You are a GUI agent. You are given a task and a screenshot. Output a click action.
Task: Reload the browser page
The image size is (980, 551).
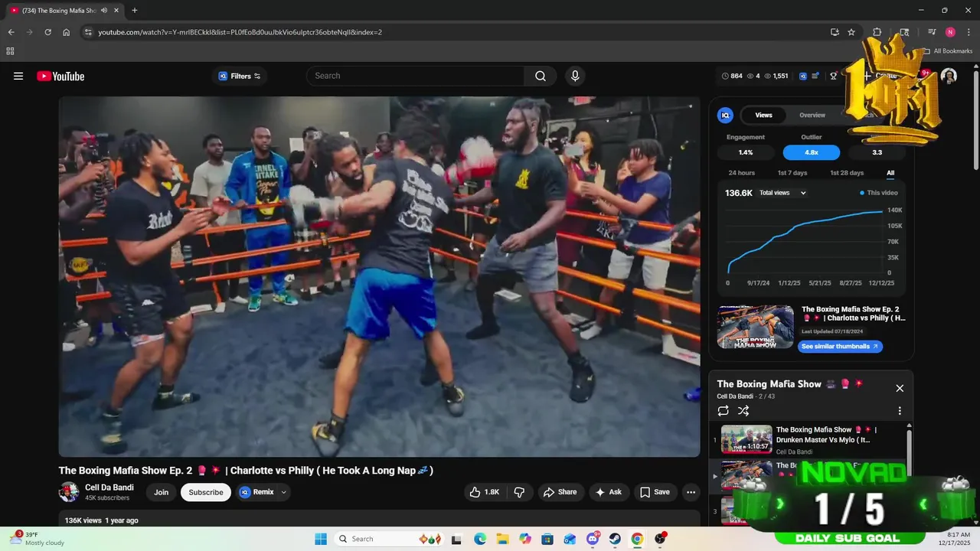coord(47,32)
